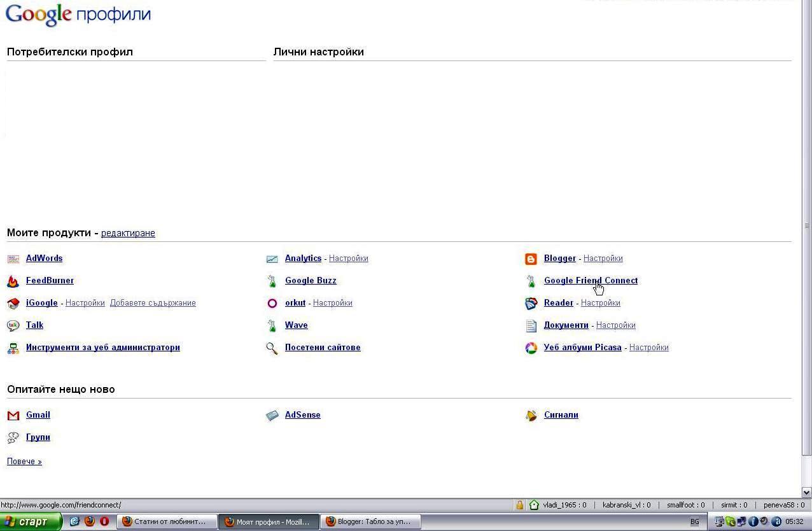The height and width of the screenshot is (531, 812).
Task: Click the Google Buzz flask icon
Action: click(272, 281)
